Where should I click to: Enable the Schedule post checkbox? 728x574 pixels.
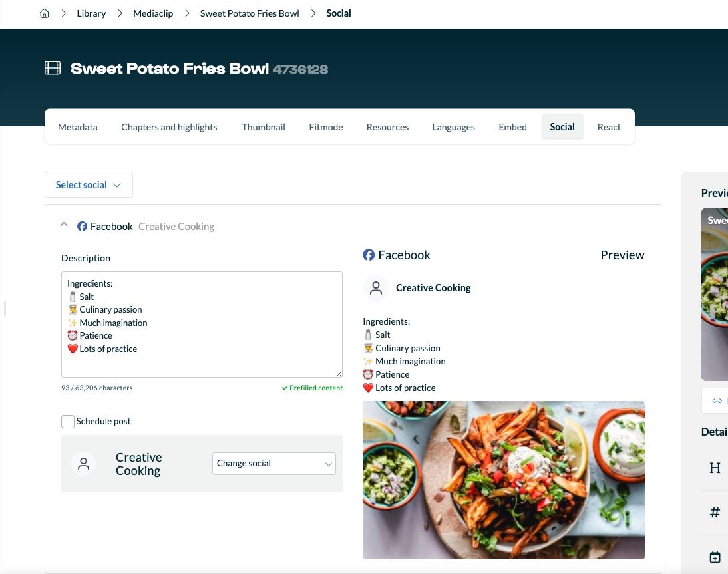(68, 421)
